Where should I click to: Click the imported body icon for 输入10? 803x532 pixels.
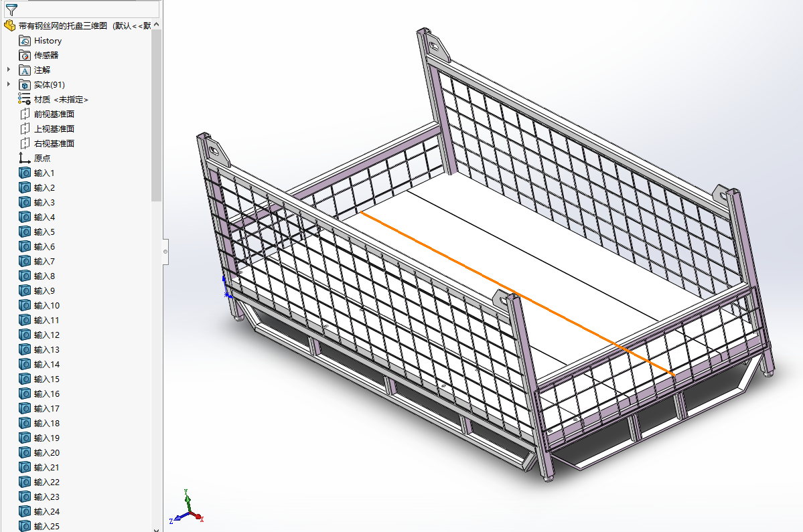coord(25,305)
